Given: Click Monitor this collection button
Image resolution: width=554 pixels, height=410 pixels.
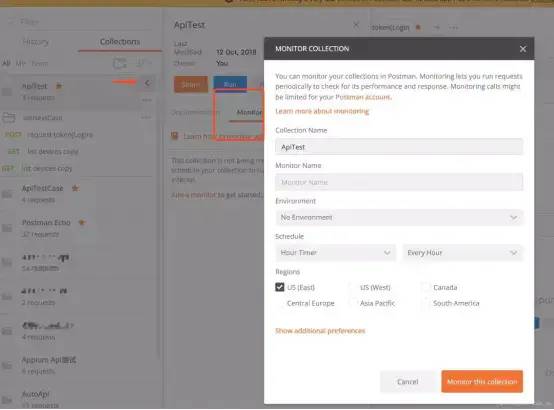Looking at the screenshot, I should 482,382.
